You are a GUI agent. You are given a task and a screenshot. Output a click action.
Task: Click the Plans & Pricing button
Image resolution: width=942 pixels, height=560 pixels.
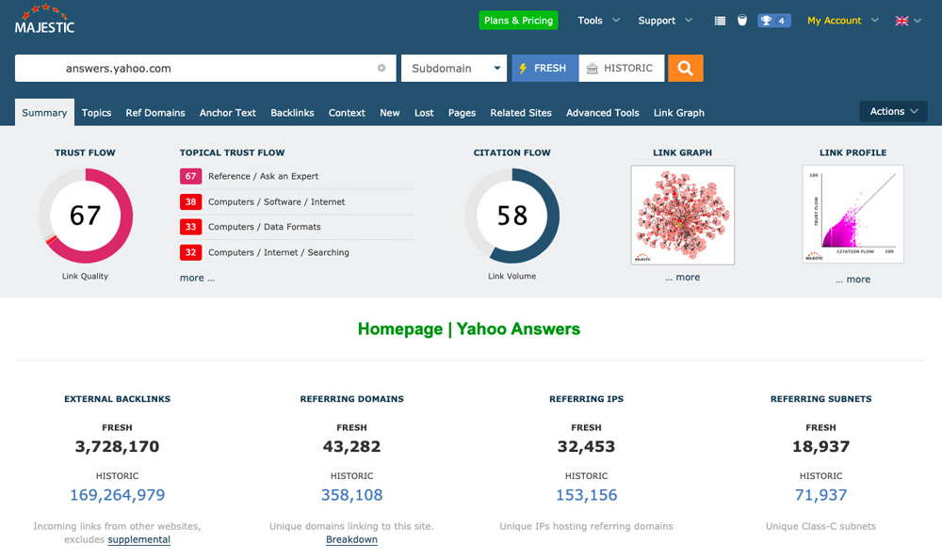pyautogui.click(x=518, y=21)
